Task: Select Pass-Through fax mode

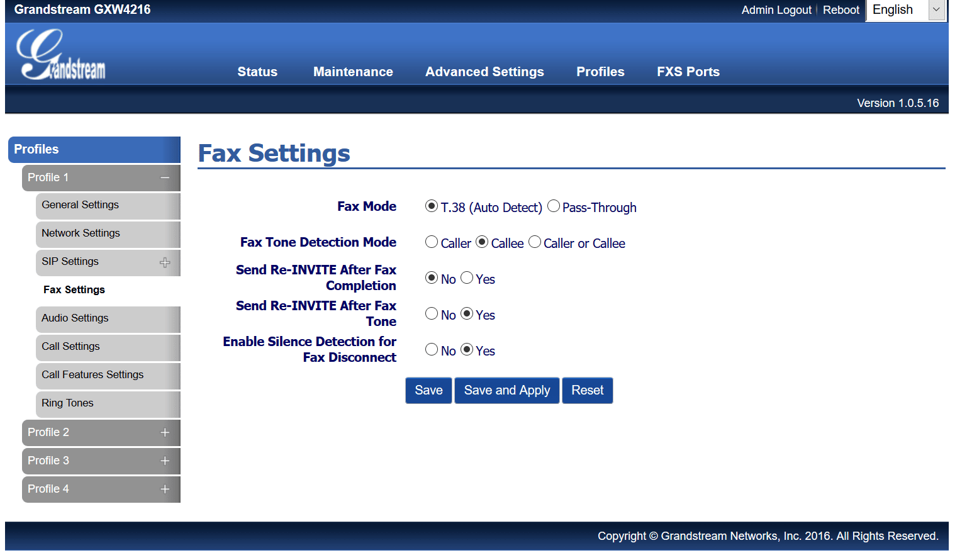Action: pyautogui.click(x=554, y=206)
